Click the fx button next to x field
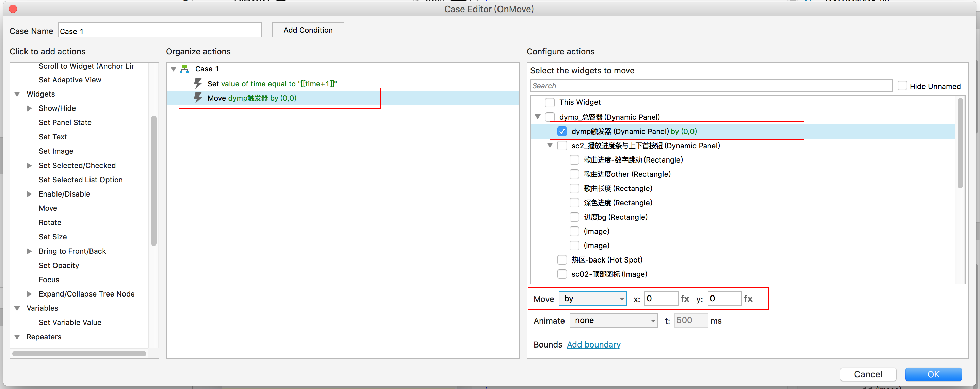Screen dimensions: 980x389 [x=685, y=299]
